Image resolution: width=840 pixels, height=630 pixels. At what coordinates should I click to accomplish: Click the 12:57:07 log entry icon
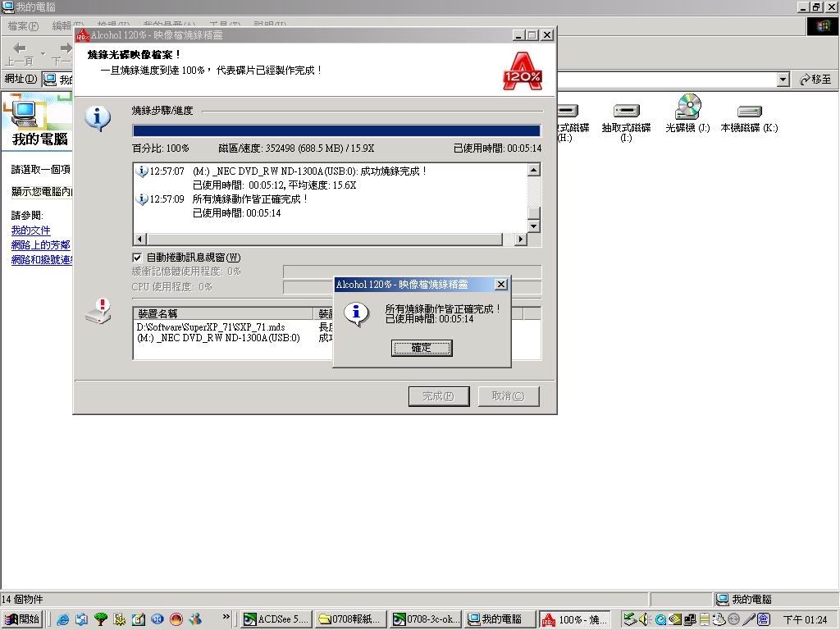(x=141, y=171)
